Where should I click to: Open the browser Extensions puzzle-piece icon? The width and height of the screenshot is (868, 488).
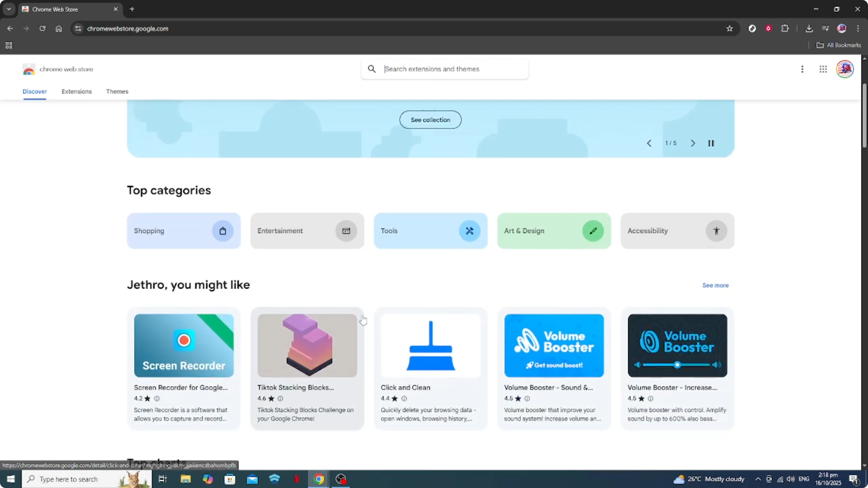(x=785, y=29)
